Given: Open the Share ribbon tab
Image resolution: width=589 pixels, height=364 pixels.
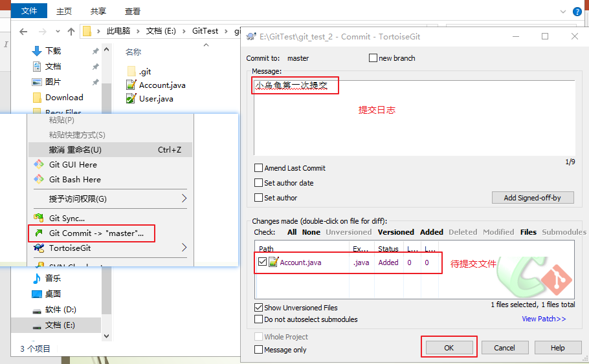Looking at the screenshot, I should (98, 12).
